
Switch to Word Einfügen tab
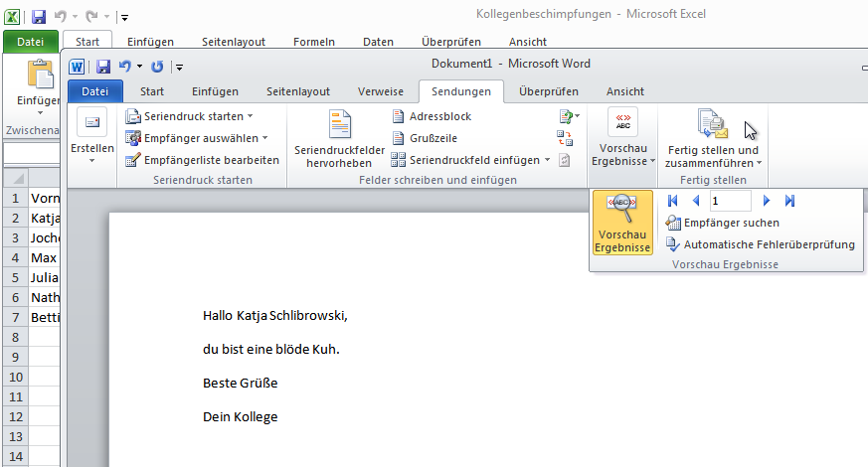[216, 91]
